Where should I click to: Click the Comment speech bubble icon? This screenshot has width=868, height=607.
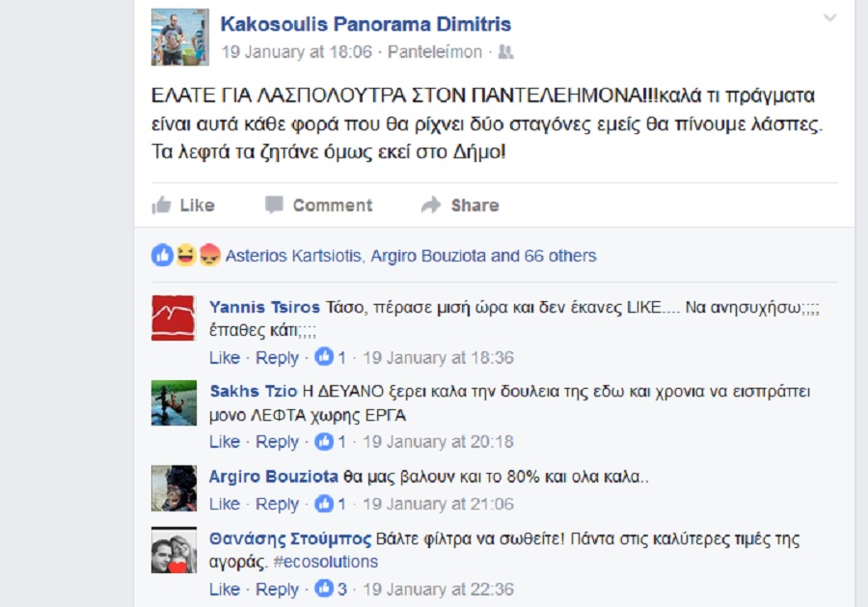coord(274,205)
